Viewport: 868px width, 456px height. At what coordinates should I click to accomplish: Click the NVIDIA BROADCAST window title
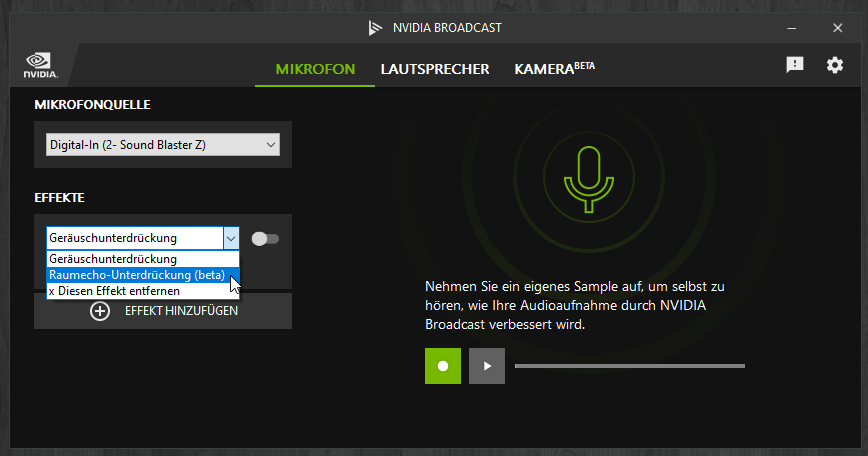447,28
